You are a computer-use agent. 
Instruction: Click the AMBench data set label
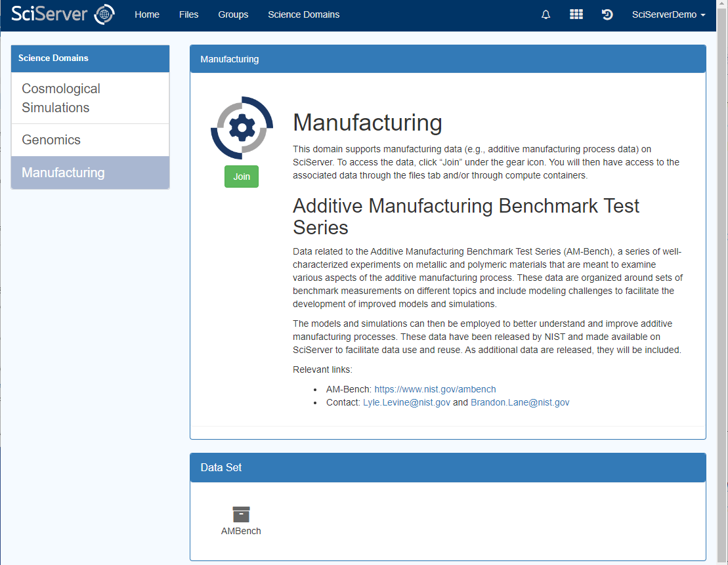pyautogui.click(x=241, y=531)
